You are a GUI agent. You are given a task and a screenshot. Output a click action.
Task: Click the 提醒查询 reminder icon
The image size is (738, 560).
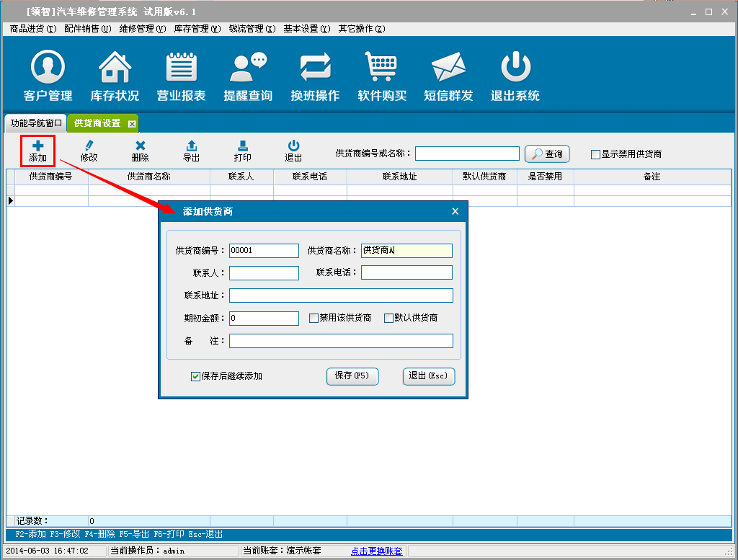[248, 68]
